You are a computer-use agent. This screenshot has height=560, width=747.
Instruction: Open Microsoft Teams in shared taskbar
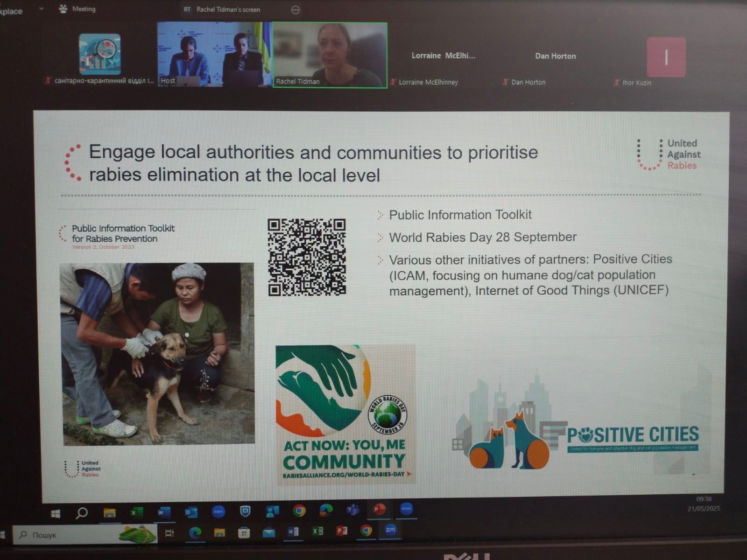352,510
